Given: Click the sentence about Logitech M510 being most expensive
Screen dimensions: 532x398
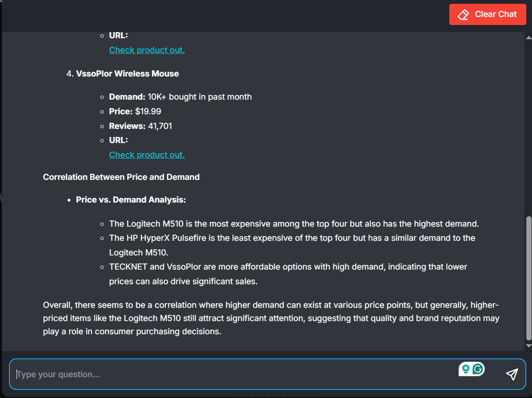Looking at the screenshot, I should tap(294, 224).
